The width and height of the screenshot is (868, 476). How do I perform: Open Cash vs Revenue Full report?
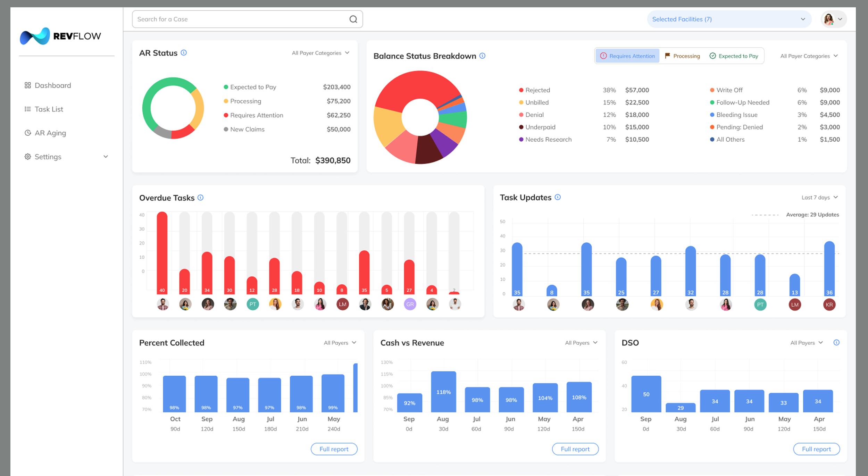pyautogui.click(x=575, y=449)
